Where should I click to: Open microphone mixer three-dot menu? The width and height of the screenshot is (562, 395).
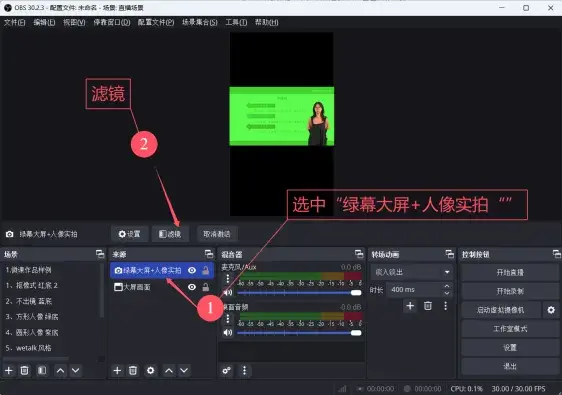(x=228, y=279)
